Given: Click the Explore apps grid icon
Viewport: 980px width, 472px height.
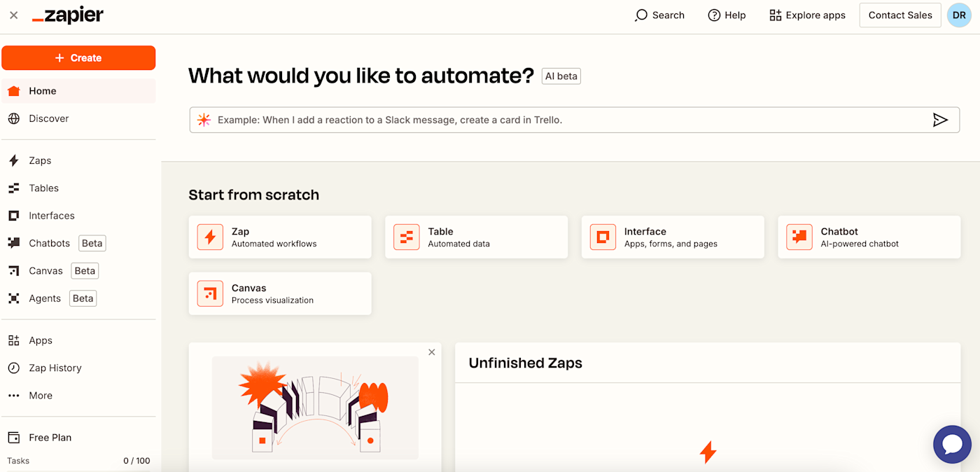Looking at the screenshot, I should click(x=775, y=15).
